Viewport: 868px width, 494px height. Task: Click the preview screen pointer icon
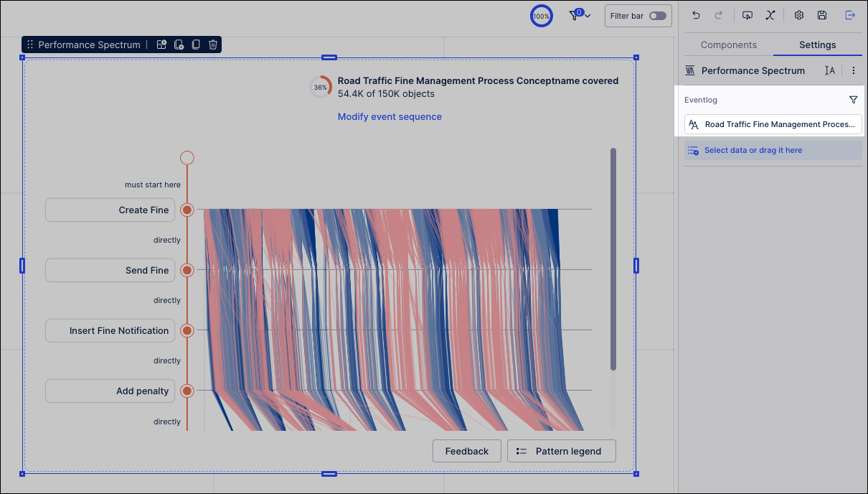click(x=747, y=15)
